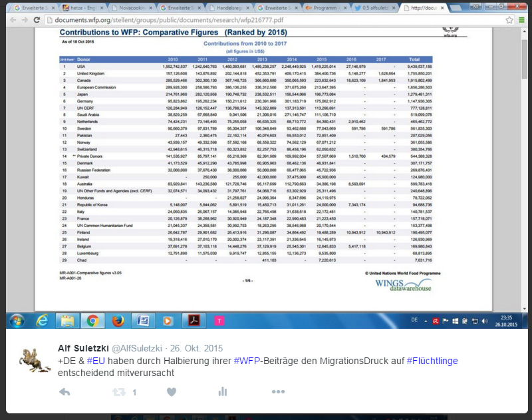Close the '0,5 alfsuletz' Twitter tab

click(x=394, y=8)
